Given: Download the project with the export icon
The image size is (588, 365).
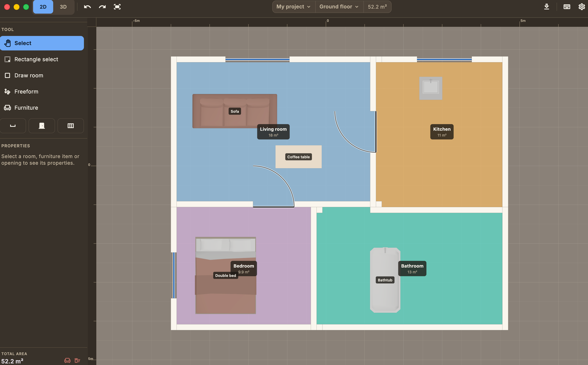Looking at the screenshot, I should pyautogui.click(x=546, y=7).
